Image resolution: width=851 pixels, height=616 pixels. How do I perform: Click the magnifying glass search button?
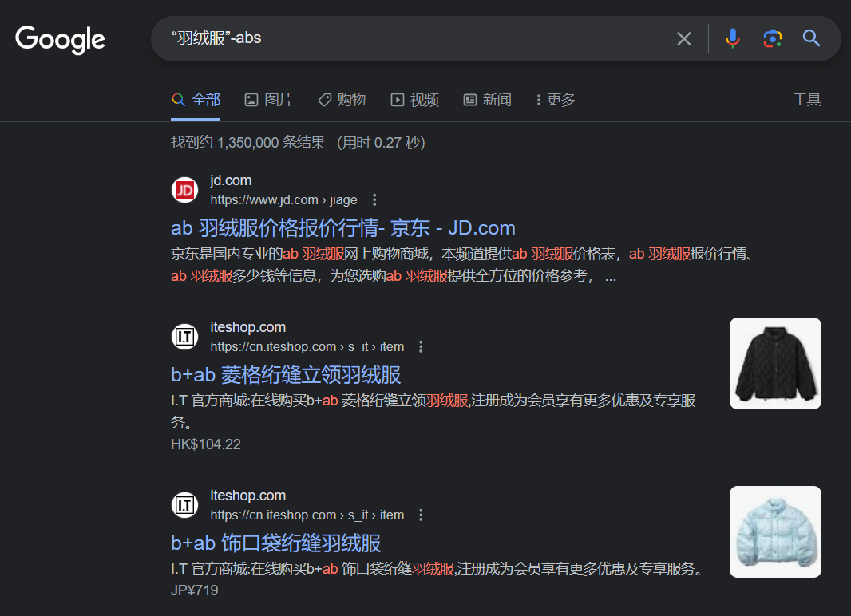coord(811,38)
